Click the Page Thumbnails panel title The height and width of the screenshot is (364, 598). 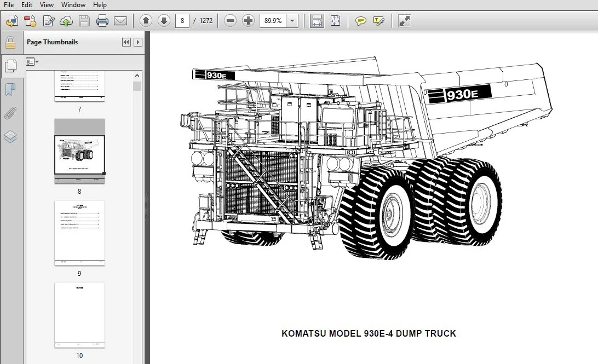(52, 42)
